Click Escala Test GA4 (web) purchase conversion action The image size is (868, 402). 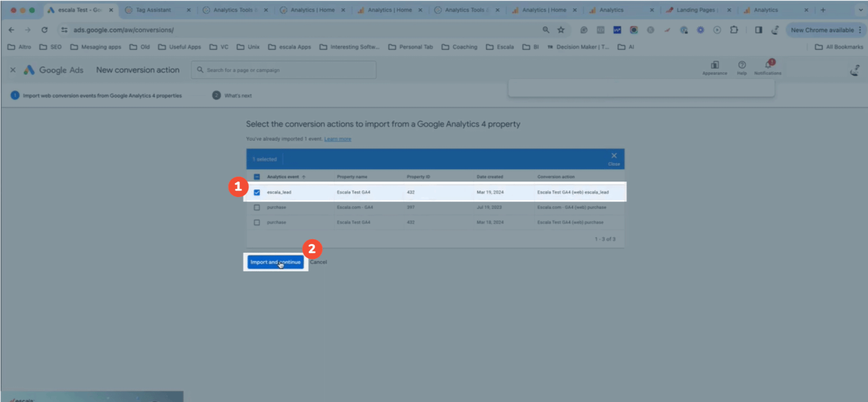tap(570, 222)
